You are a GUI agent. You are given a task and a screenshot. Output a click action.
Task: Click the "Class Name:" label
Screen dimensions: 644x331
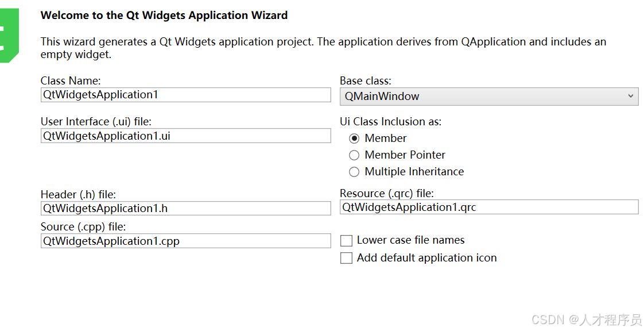coord(71,81)
